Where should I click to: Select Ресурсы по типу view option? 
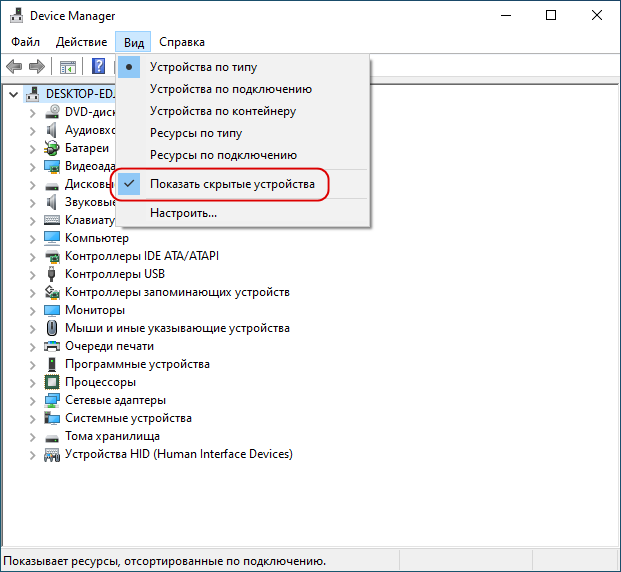(x=244, y=133)
